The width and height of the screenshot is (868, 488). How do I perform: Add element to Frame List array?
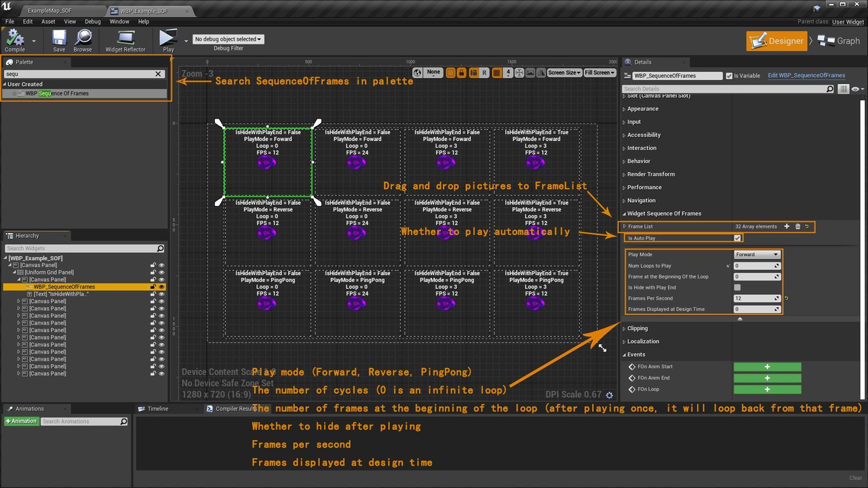pyautogui.click(x=787, y=226)
